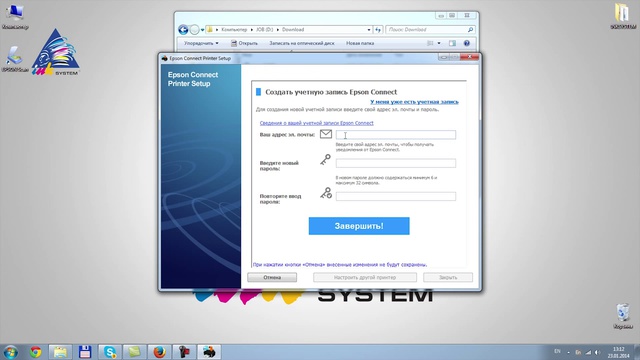
Task: Click the email address input field
Action: (396, 135)
